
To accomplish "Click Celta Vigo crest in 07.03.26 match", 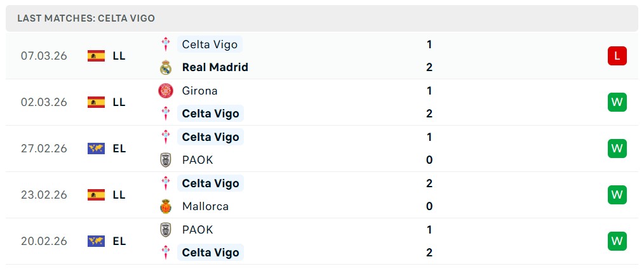I will coord(166,44).
